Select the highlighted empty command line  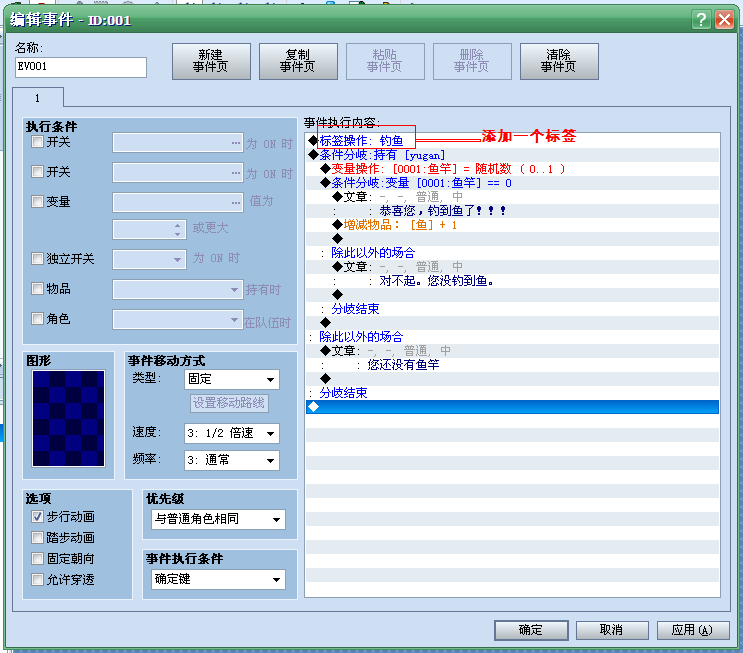tap(512, 407)
